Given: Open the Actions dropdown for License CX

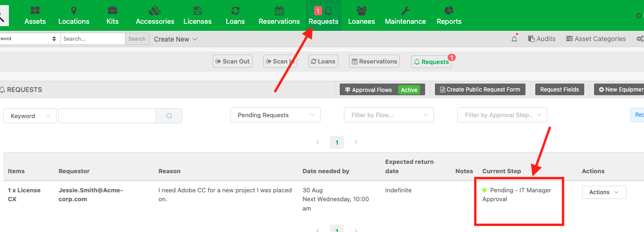Looking at the screenshot, I should [604, 192].
